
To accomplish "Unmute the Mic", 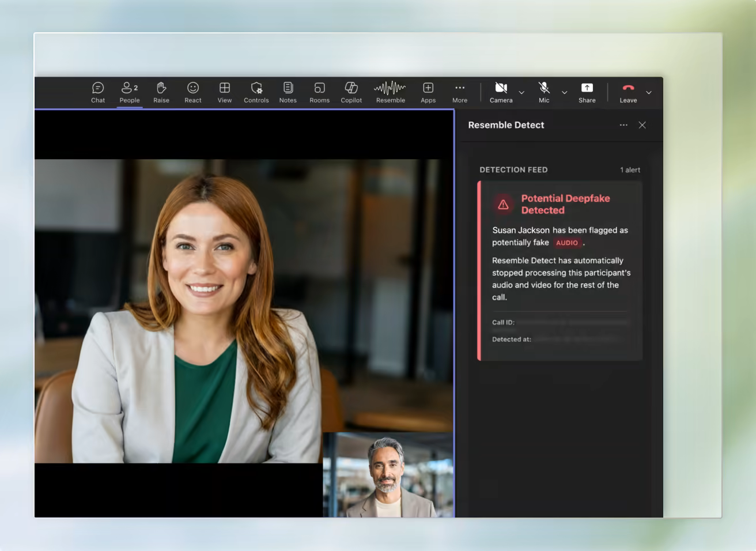I will tap(544, 92).
